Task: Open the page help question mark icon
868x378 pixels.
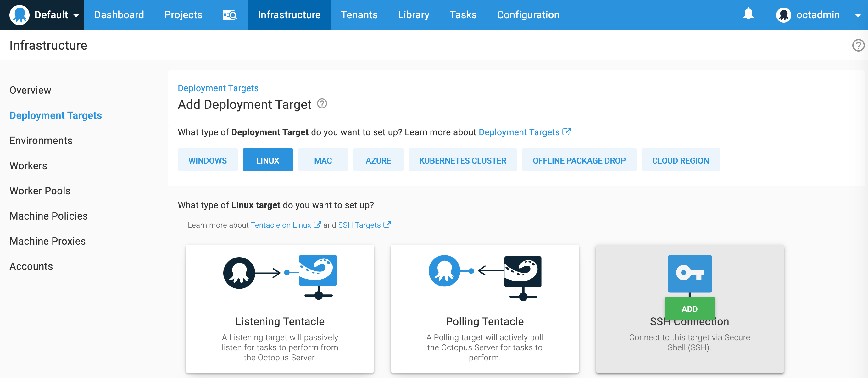Action: (x=858, y=45)
